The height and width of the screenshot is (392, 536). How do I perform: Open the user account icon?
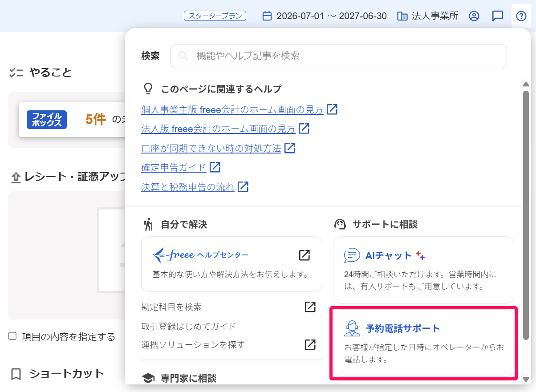pyautogui.click(x=474, y=16)
